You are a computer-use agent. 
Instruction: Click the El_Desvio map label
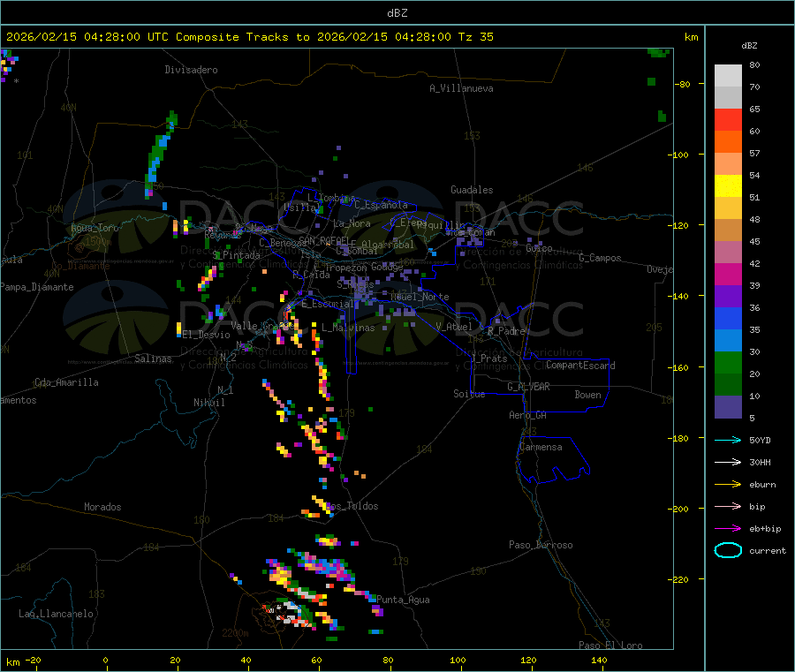pyautogui.click(x=207, y=335)
